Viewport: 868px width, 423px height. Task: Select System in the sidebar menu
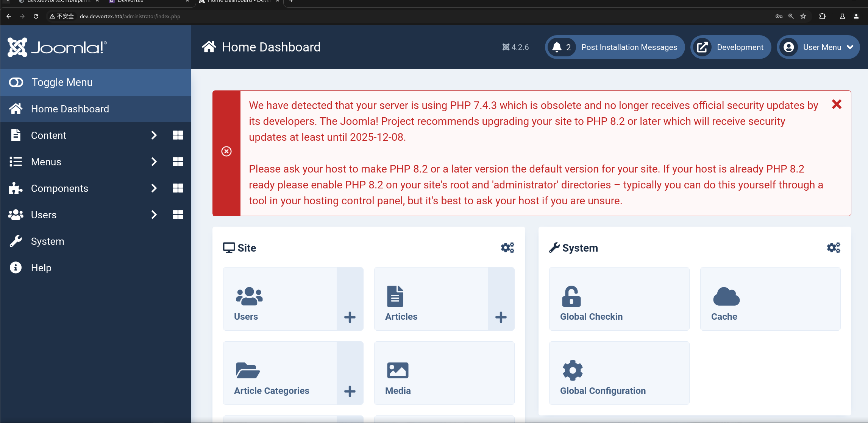(x=47, y=241)
